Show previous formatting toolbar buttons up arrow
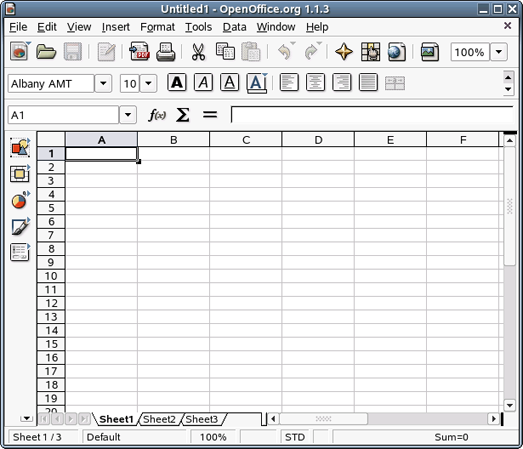The width and height of the screenshot is (523, 449). coord(508,77)
